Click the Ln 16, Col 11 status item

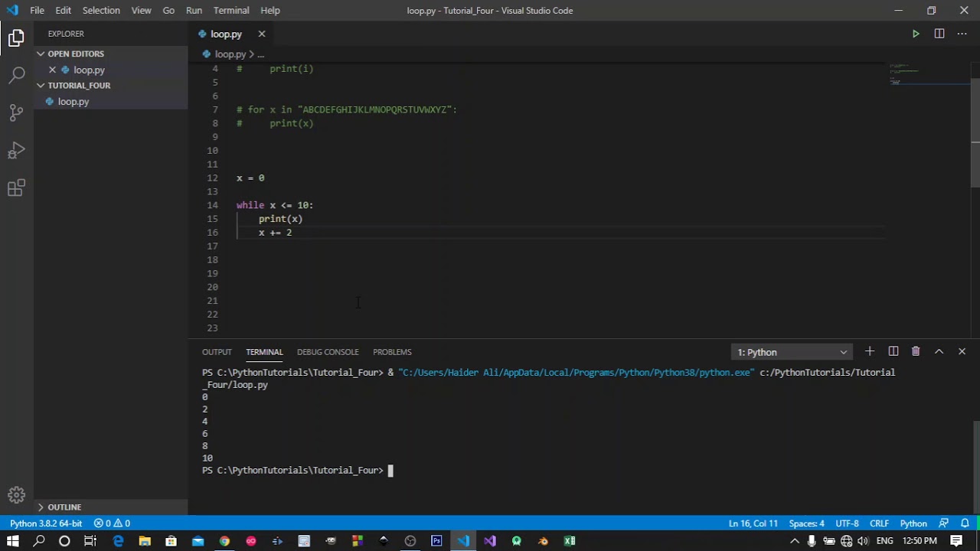pyautogui.click(x=753, y=523)
